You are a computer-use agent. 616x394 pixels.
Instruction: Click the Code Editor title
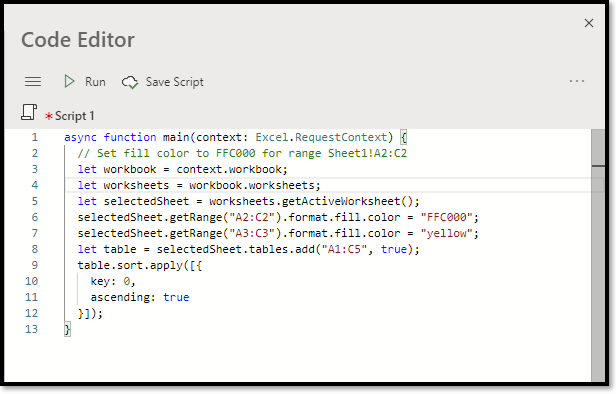78,40
